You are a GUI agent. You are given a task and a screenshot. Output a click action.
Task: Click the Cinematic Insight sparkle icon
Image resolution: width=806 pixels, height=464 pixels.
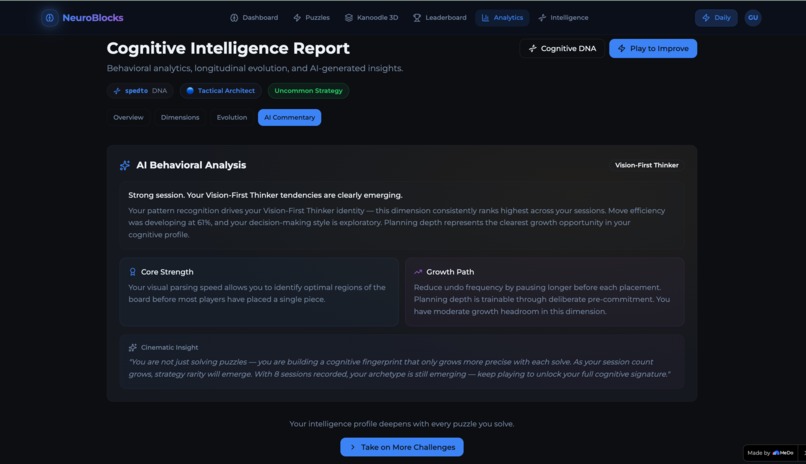click(x=133, y=347)
